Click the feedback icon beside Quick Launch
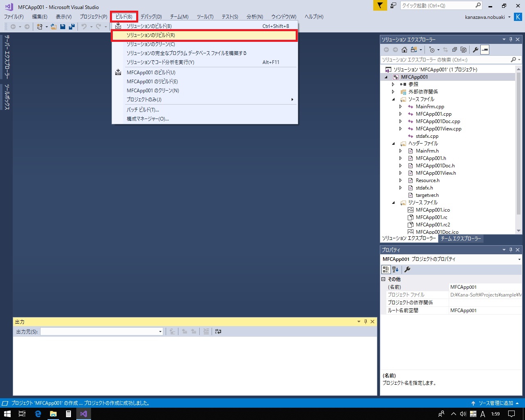 (393, 5)
